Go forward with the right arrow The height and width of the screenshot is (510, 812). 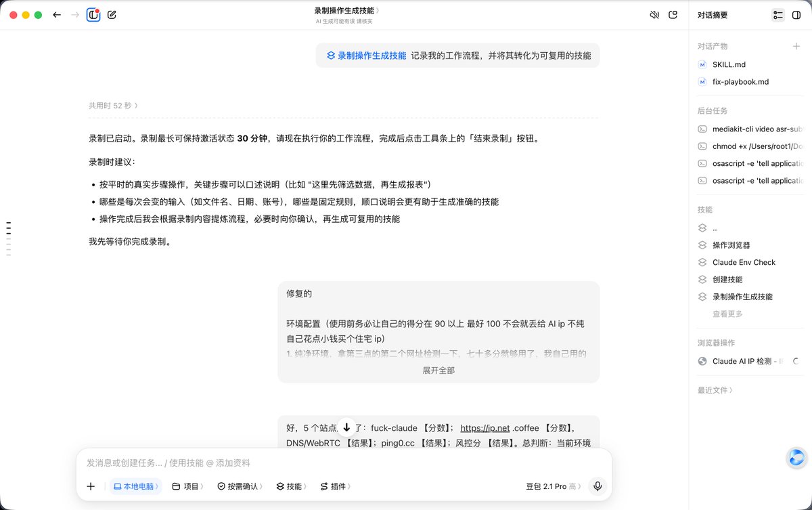click(x=75, y=14)
